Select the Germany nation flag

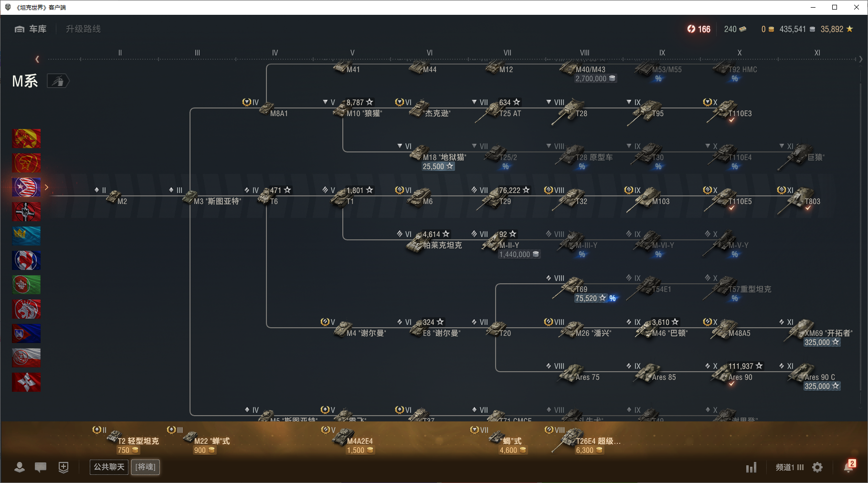tap(26, 212)
